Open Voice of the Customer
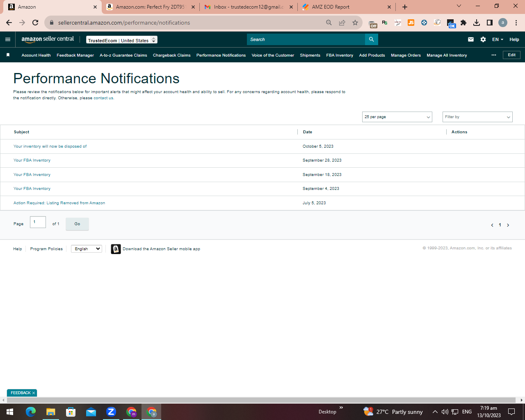This screenshot has height=420, width=525. [x=273, y=55]
